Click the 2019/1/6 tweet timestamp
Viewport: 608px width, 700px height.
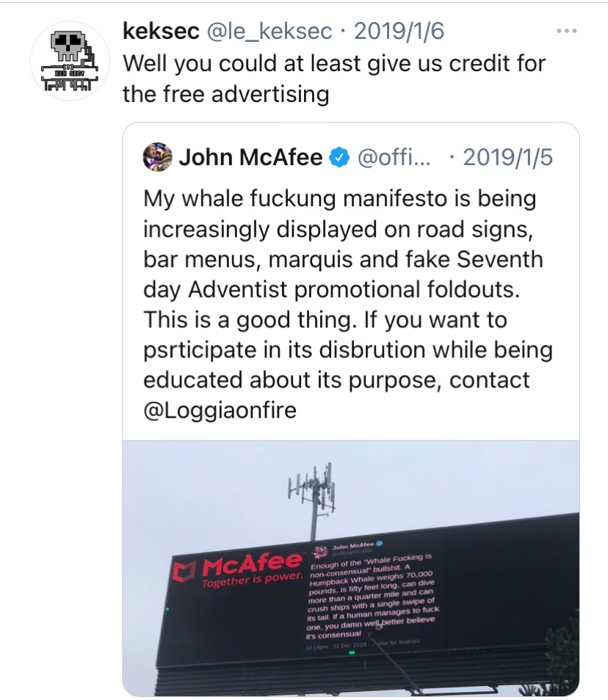[399, 31]
